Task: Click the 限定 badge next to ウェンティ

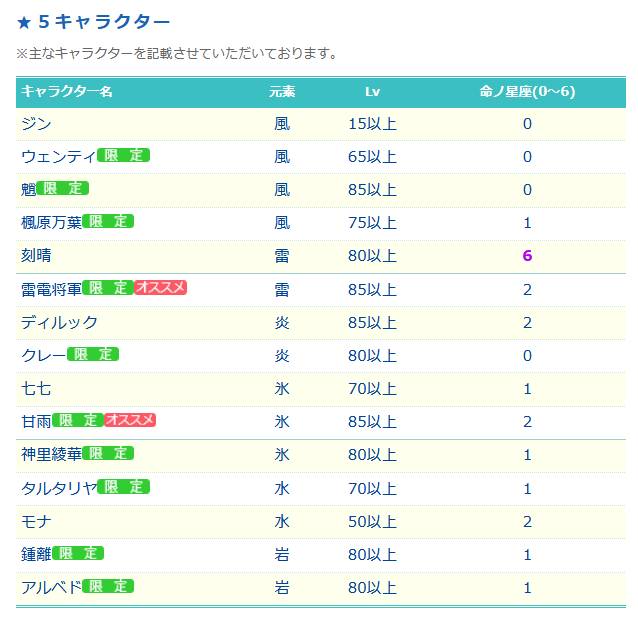Action: coord(124,155)
